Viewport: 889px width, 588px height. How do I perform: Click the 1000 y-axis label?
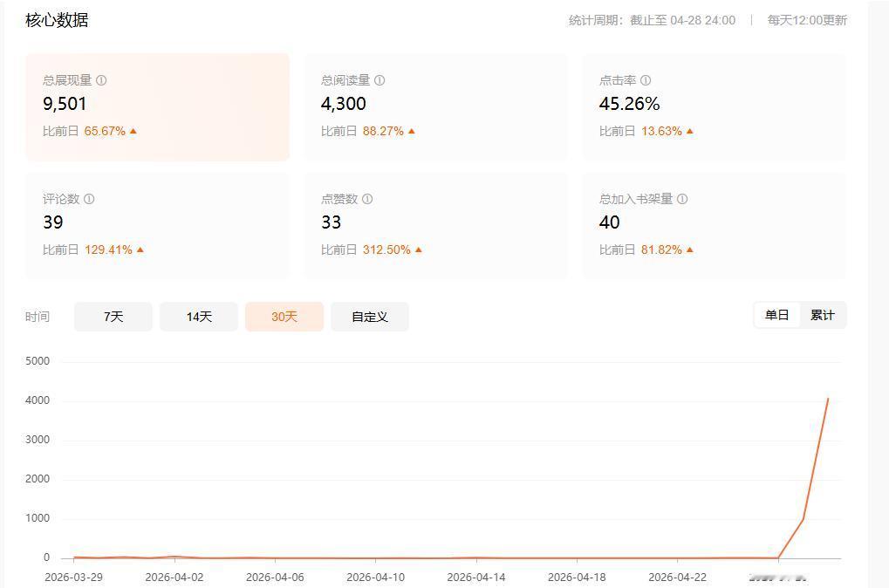click(38, 518)
